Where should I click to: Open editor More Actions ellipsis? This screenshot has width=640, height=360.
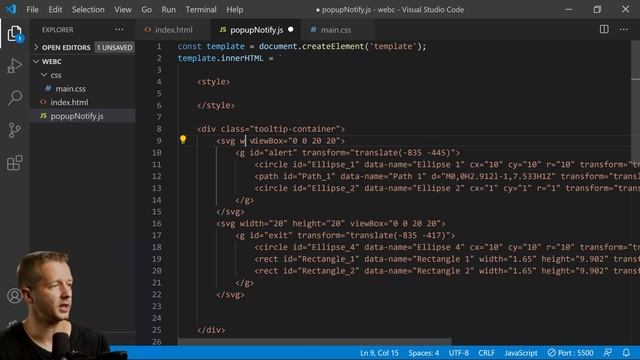pyautogui.click(x=624, y=29)
